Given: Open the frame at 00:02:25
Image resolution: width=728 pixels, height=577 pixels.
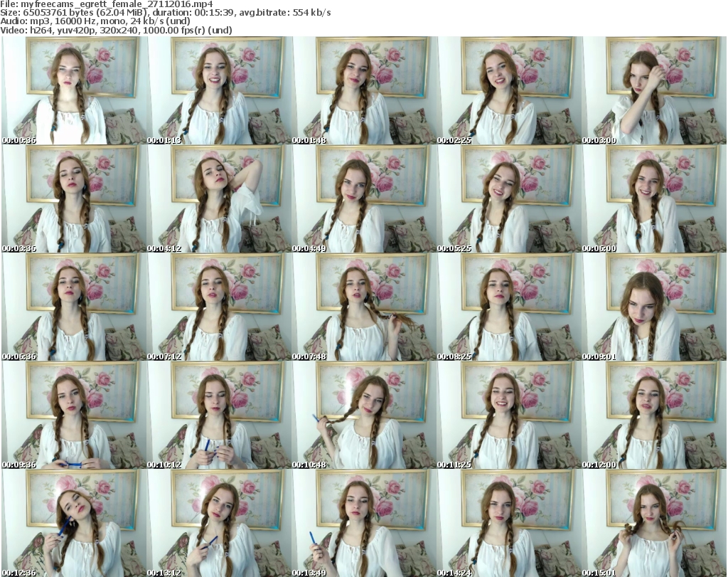Looking at the screenshot, I should coord(509,90).
